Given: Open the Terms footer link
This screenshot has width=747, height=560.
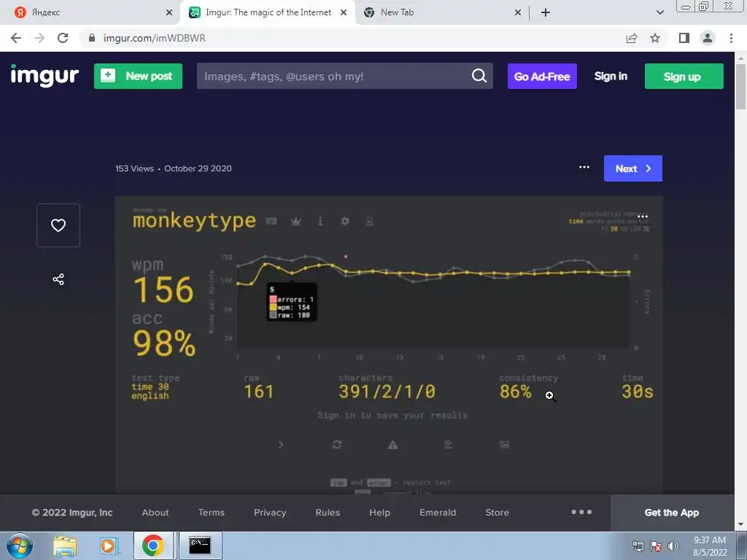Looking at the screenshot, I should 211,513.
